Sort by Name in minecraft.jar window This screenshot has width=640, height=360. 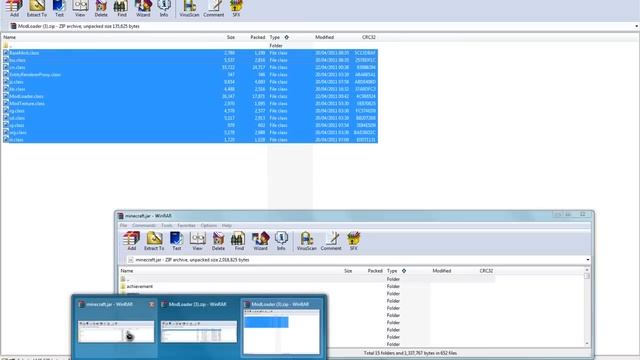tap(127, 271)
